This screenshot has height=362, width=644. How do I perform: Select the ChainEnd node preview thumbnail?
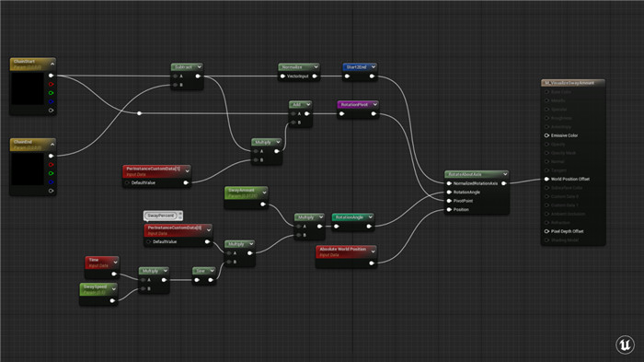coord(27,169)
